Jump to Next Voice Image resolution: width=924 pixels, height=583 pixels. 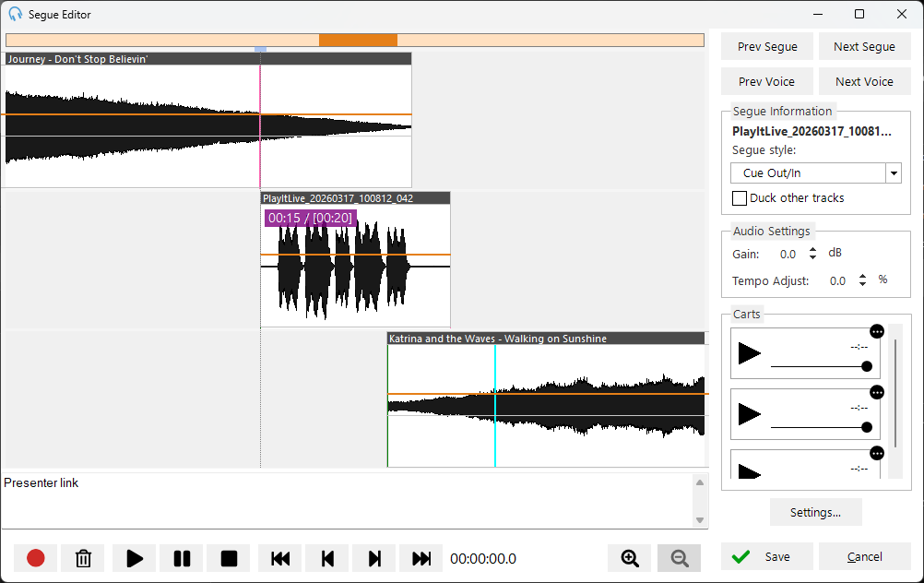click(864, 81)
